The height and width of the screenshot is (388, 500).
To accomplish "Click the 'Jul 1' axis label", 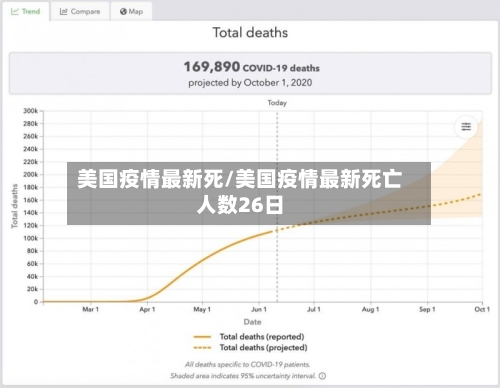I will 314,310.
